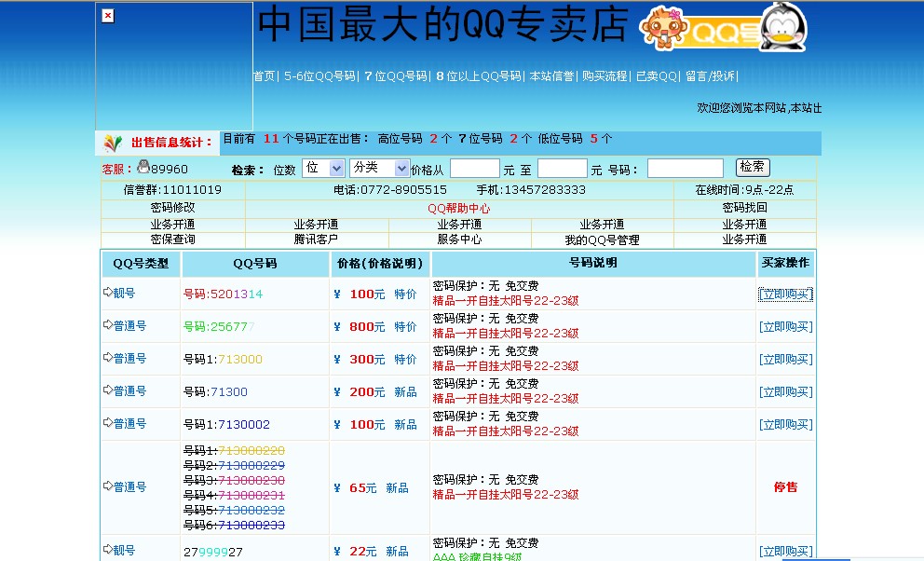
Task: Click the arrow icon in the 256777 row
Action: coord(108,324)
